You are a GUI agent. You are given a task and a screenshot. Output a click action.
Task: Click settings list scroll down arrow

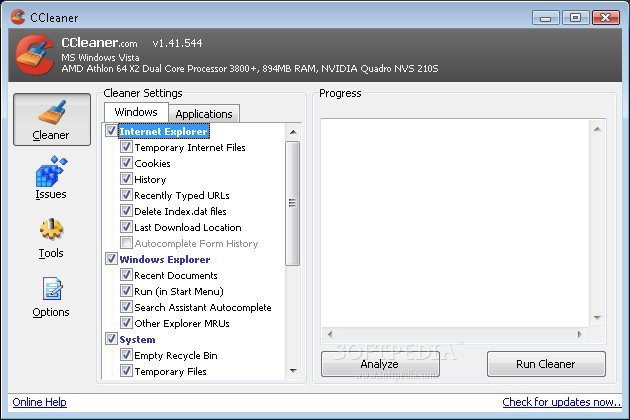tap(293, 371)
